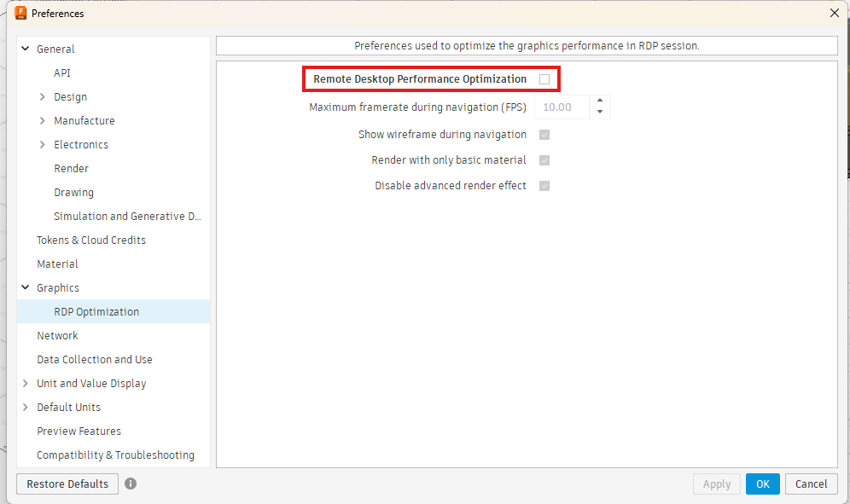Select the Electronics preferences label

pyautogui.click(x=81, y=144)
